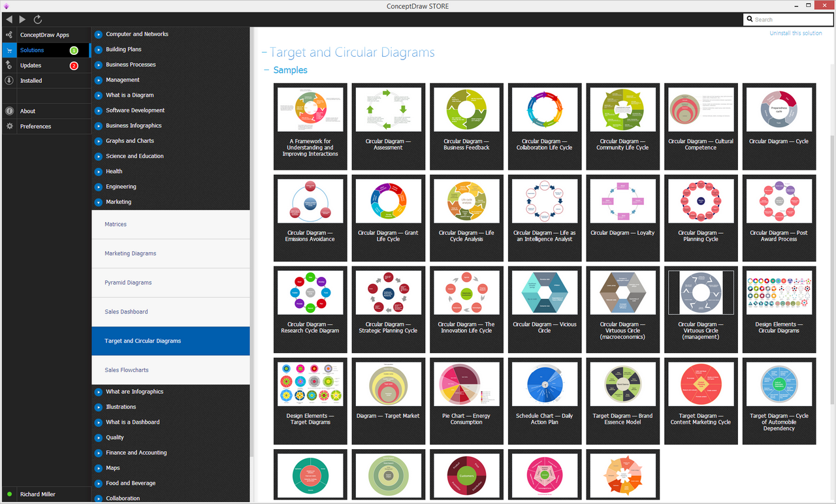This screenshot has width=836, height=504.
Task: Open Circular Diagram — Emissions Avoidance sample
Action: tap(310, 218)
